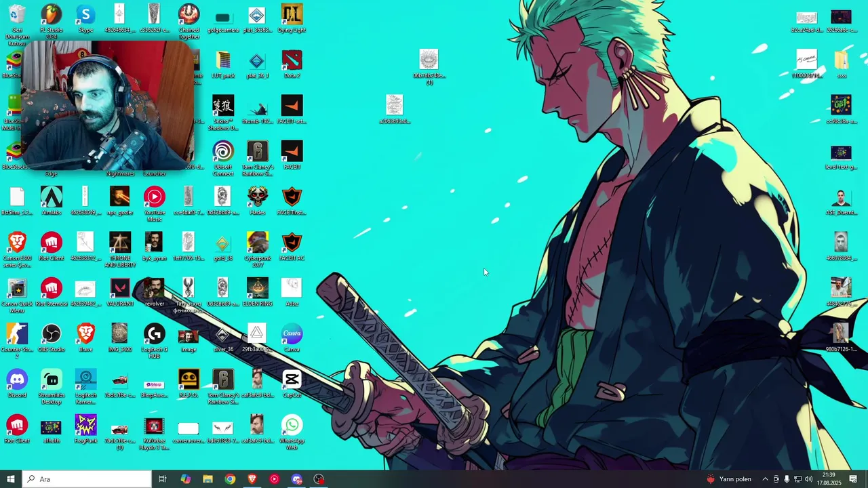Screen dimensions: 868x488
Task: Select the golgecamera file icon
Action: click(x=223, y=19)
